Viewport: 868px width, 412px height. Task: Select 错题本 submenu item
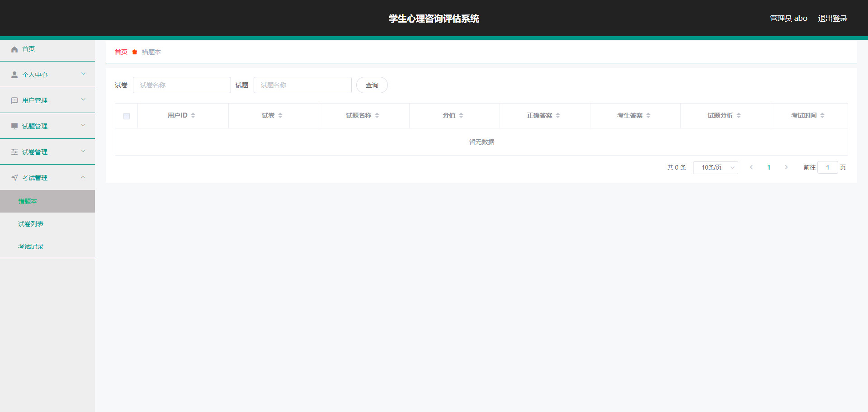click(x=47, y=201)
